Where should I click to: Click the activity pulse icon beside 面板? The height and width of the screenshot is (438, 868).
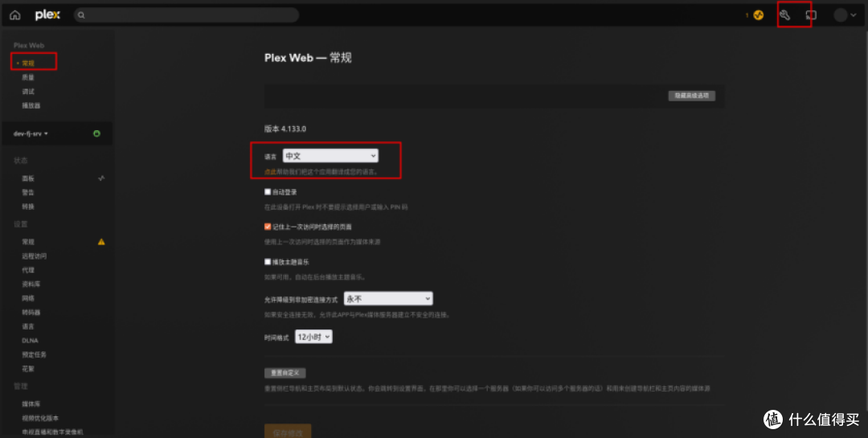tap(101, 178)
